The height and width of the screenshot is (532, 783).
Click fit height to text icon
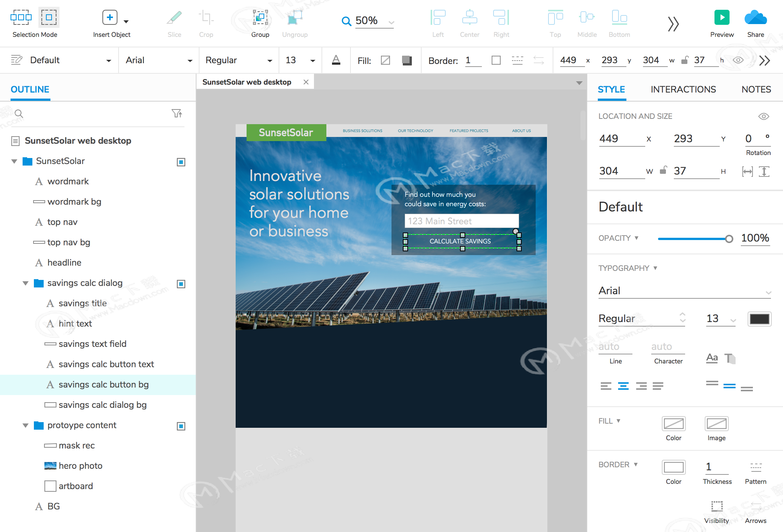(x=764, y=172)
